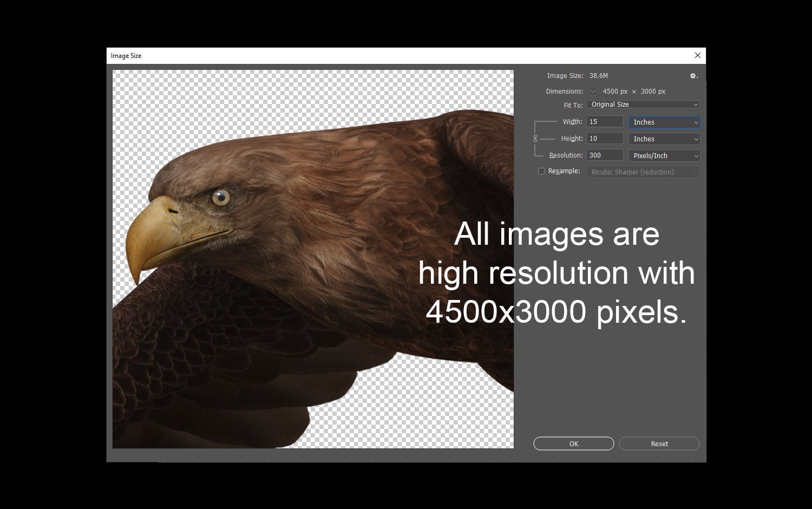Click Reset to restore original values
This screenshot has width=812, height=509.
point(659,443)
